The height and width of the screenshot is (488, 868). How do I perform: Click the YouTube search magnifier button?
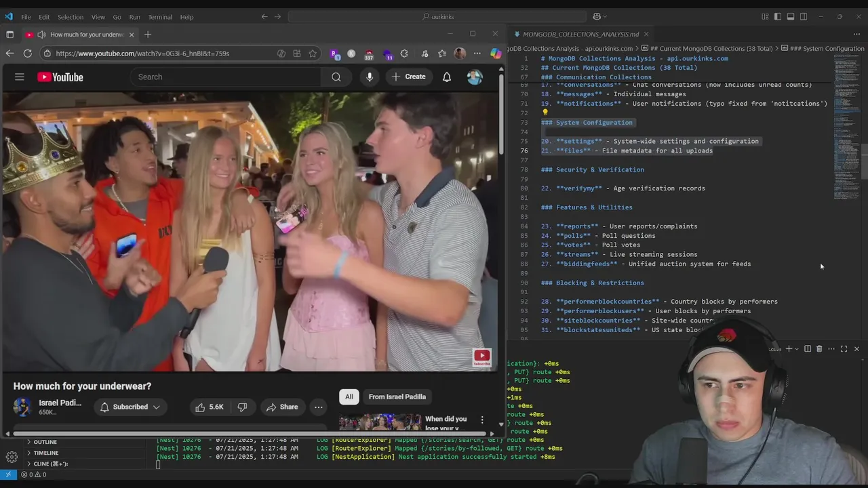(336, 77)
